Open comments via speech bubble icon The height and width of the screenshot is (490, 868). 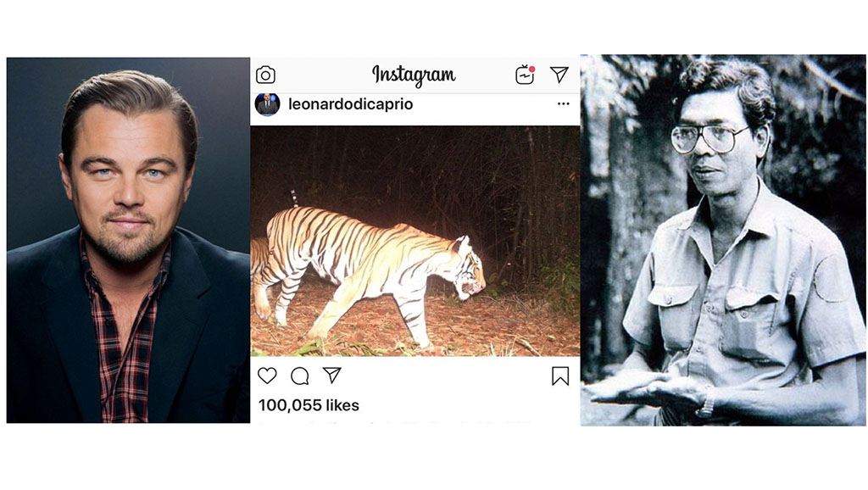point(300,376)
